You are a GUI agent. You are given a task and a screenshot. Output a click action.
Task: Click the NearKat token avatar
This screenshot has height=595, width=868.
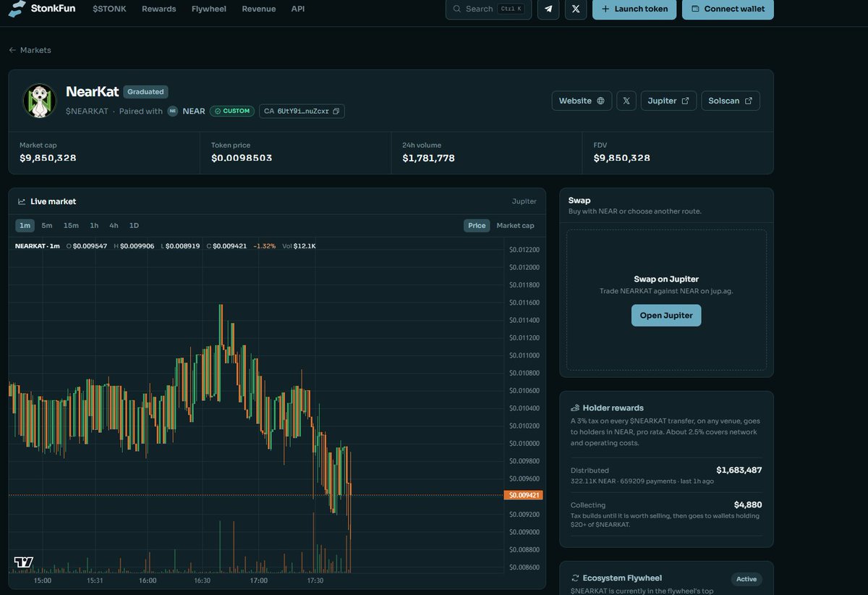(39, 101)
